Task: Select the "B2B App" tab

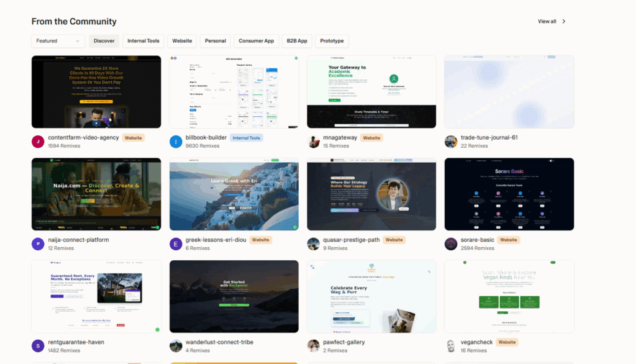Action: coord(296,40)
